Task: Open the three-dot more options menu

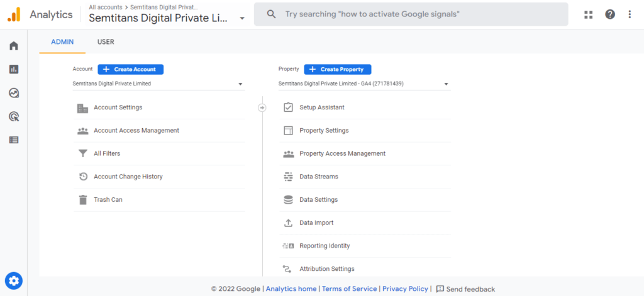Action: pyautogui.click(x=630, y=14)
